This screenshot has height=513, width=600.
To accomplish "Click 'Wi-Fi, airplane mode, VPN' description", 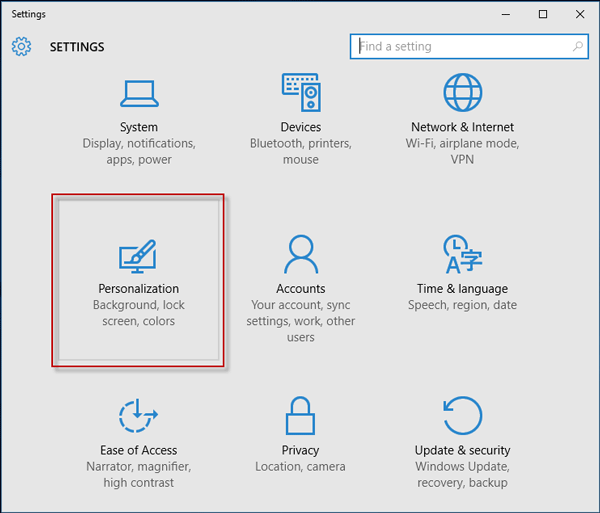I will coord(462,151).
